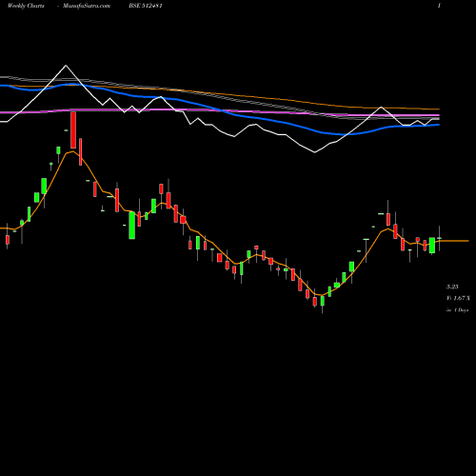Click the "Weekly Charts" title text

[26, 6]
